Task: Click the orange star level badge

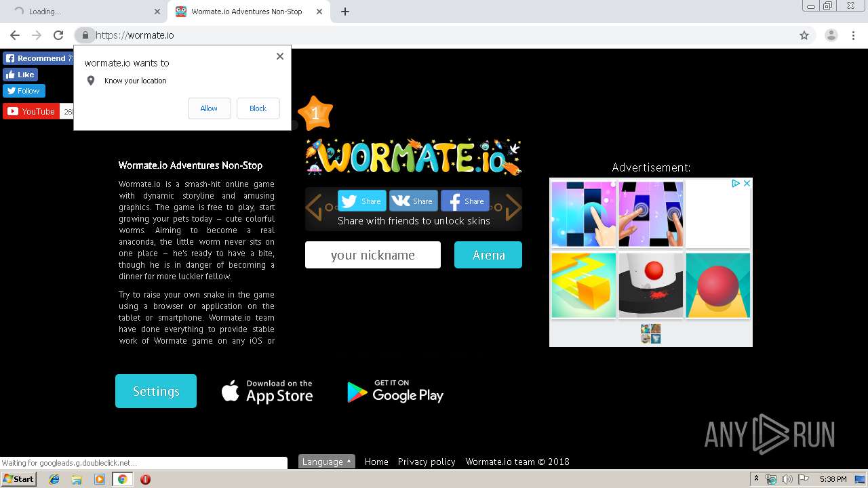Action: [315, 114]
